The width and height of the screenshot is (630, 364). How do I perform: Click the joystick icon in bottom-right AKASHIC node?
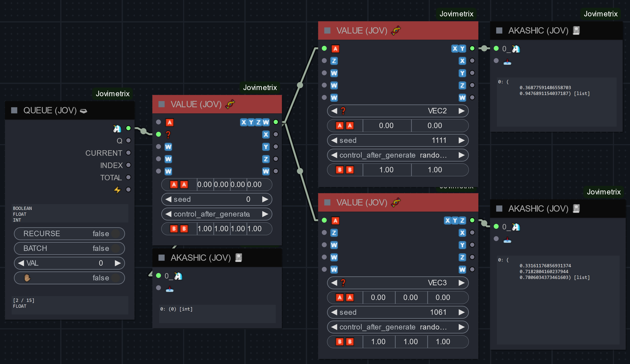[507, 240]
